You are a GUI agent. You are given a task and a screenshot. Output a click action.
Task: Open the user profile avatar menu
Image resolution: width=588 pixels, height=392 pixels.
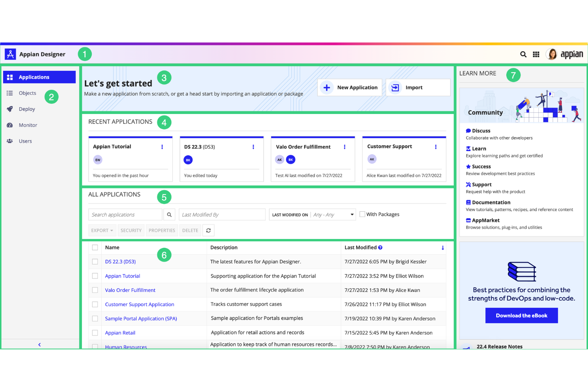pos(551,54)
